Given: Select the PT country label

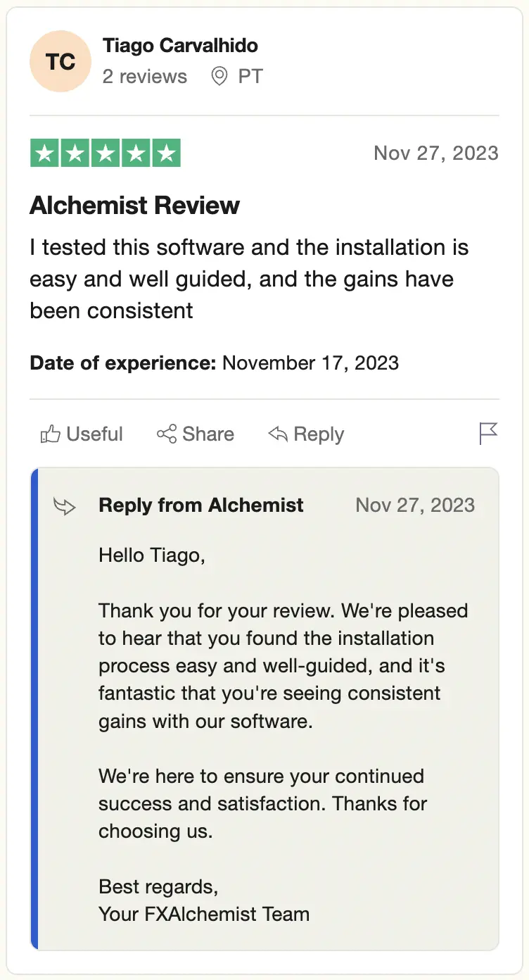Looking at the screenshot, I should pyautogui.click(x=250, y=77).
